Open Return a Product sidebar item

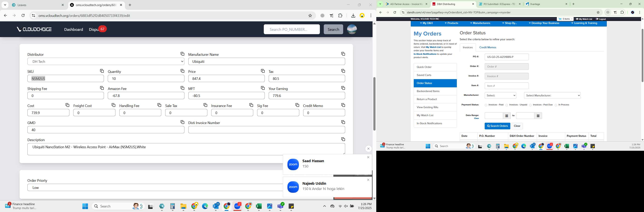click(x=435, y=99)
